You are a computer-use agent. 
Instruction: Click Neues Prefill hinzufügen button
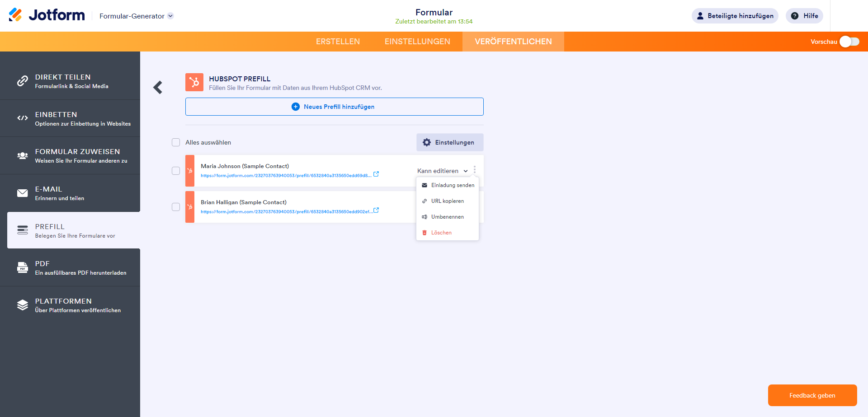335,107
